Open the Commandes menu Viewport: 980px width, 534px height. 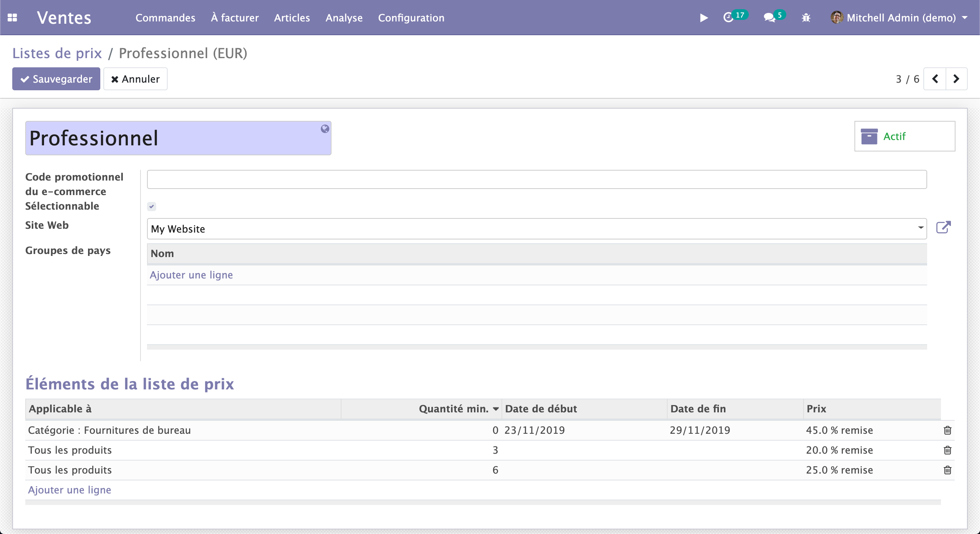point(165,18)
